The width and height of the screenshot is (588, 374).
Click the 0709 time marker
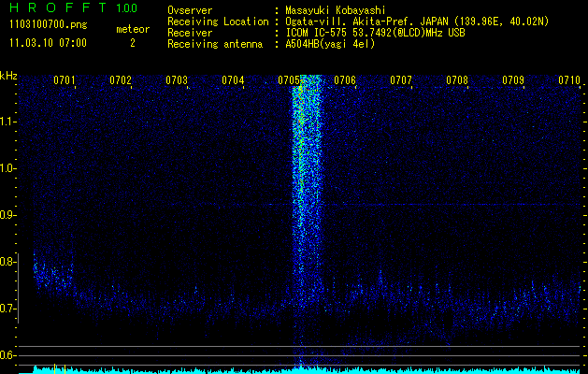tap(512, 80)
